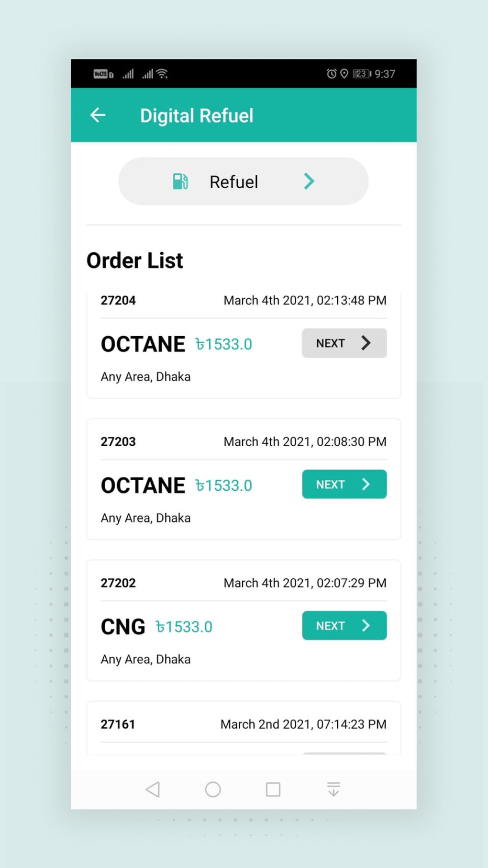The height and width of the screenshot is (868, 488).
Task: Tap the alarm icon in status bar
Action: pos(331,74)
